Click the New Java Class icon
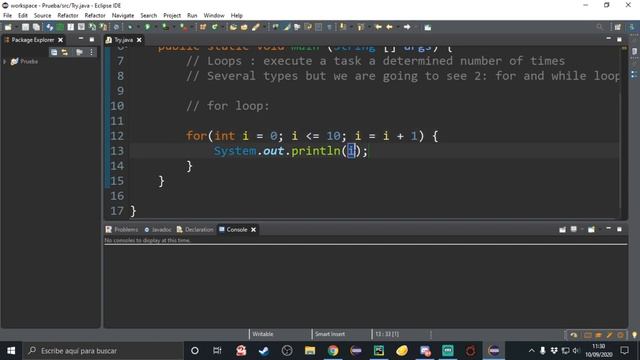Screen dimensions: 640x360 coord(214,27)
